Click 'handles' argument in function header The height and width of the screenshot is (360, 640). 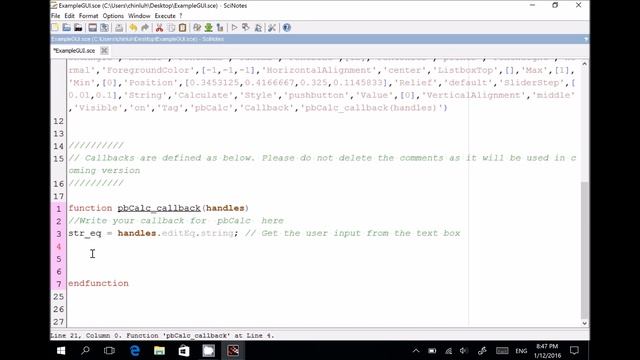point(225,208)
